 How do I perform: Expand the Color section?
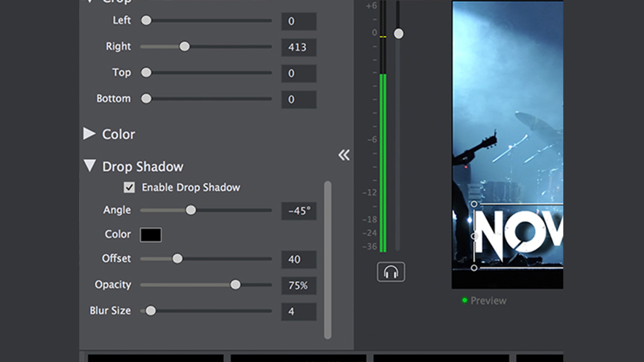89,133
